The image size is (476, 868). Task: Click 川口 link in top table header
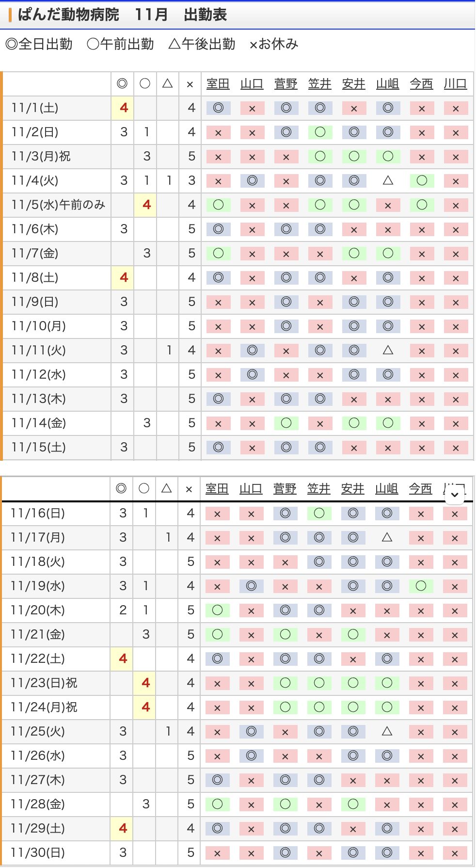[x=455, y=84]
